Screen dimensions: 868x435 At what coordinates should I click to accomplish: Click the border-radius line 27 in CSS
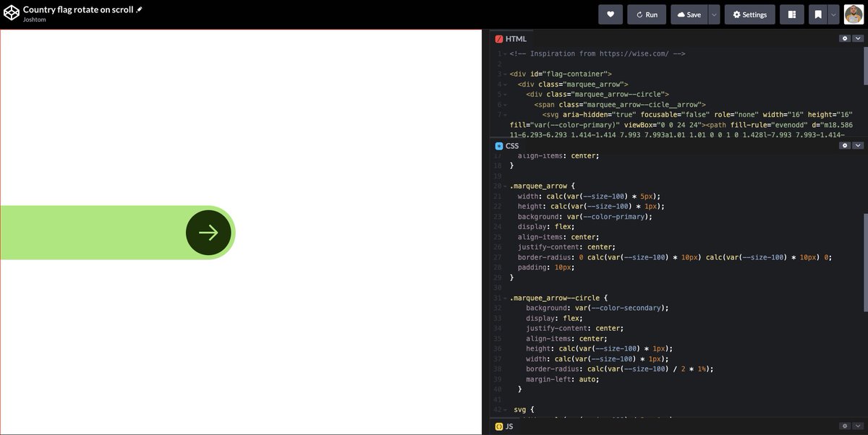[675, 257]
